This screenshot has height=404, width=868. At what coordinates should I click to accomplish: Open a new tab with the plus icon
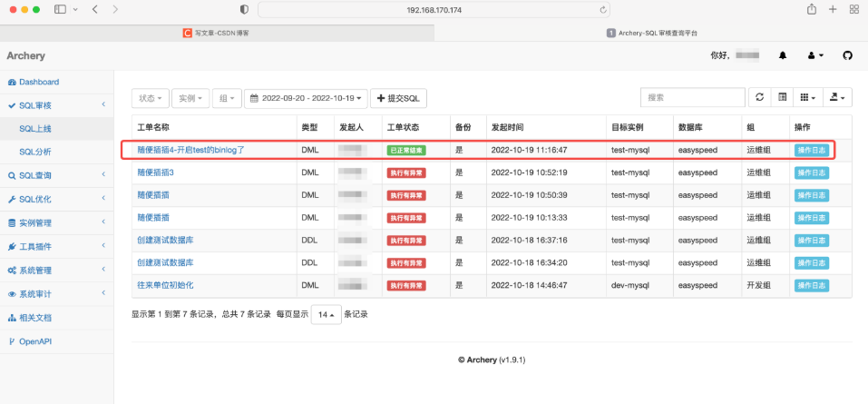(833, 9)
